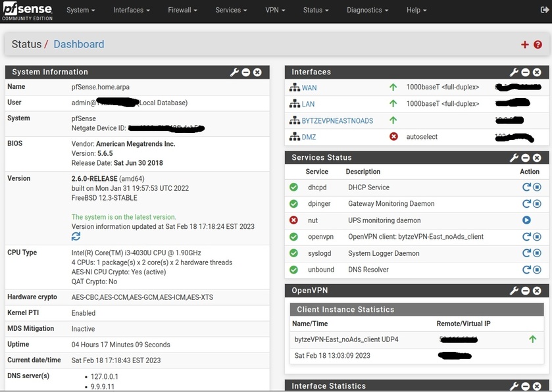Collapse the OpenVPN widget

click(525, 291)
